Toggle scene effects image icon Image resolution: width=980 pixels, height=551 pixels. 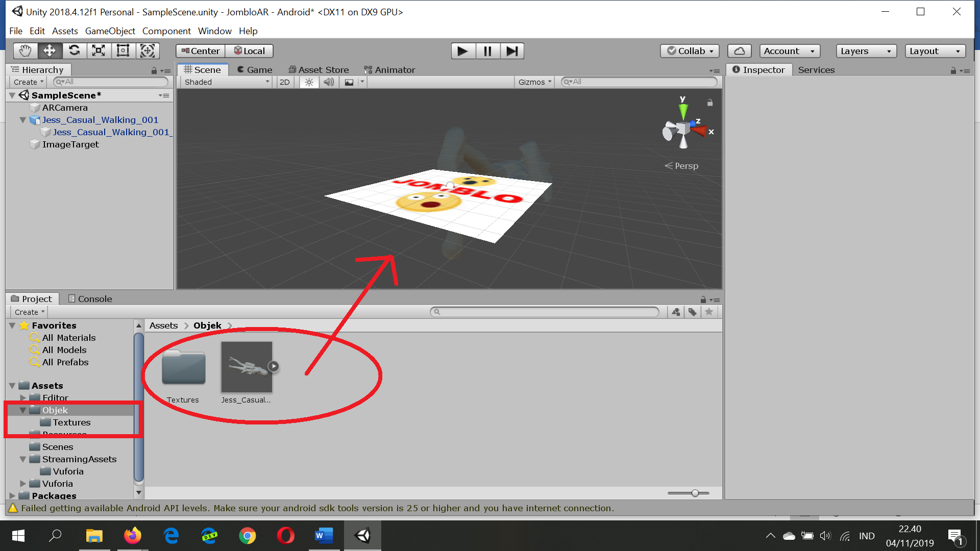click(349, 82)
